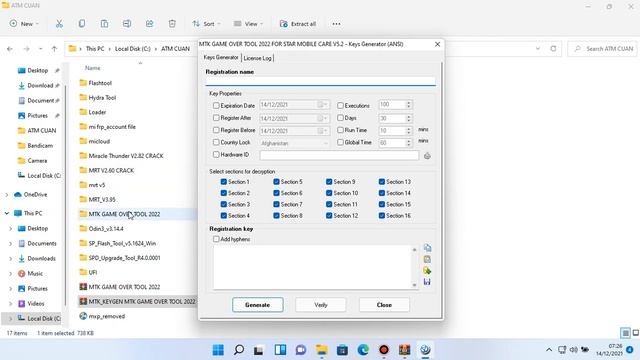Open Chat icon on the taskbar
Screen dimensions: 640x360
(301, 350)
